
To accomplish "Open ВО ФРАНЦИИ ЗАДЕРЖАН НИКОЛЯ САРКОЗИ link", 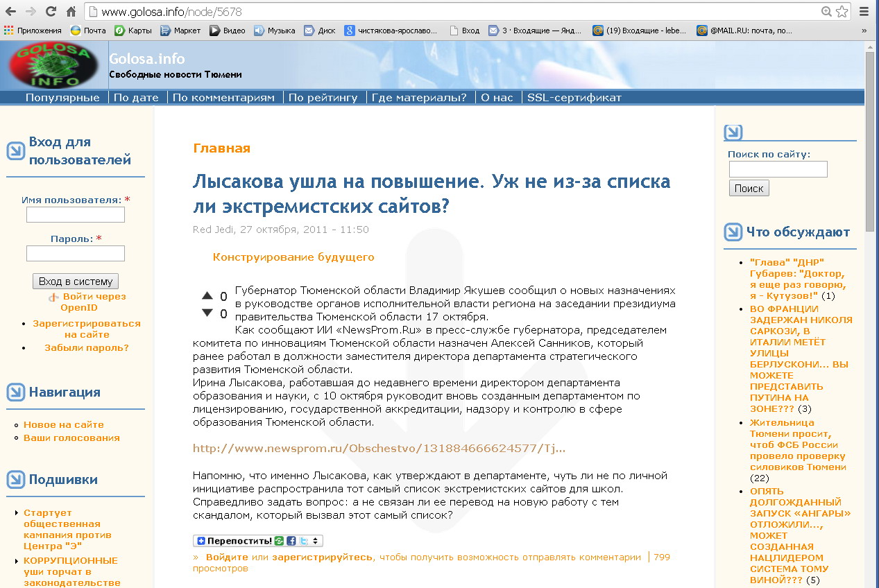I will tap(801, 358).
